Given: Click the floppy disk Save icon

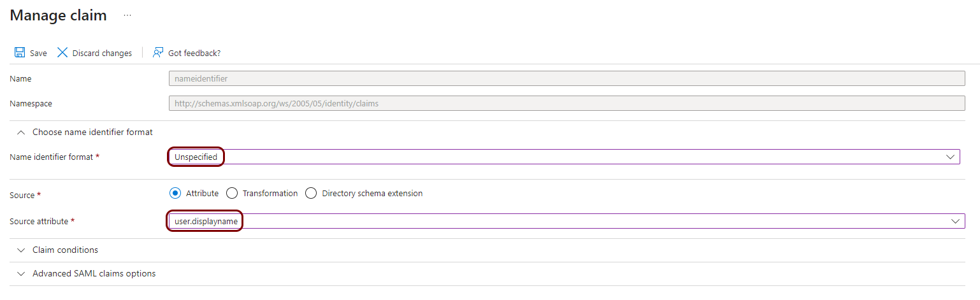Looking at the screenshot, I should click(x=20, y=53).
